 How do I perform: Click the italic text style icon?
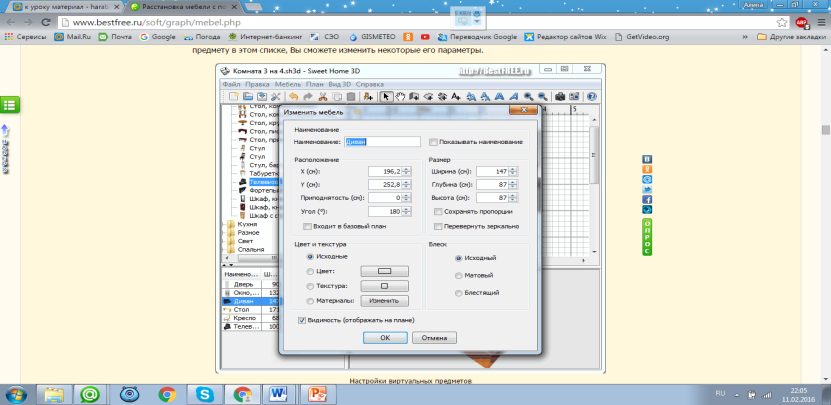514,96
